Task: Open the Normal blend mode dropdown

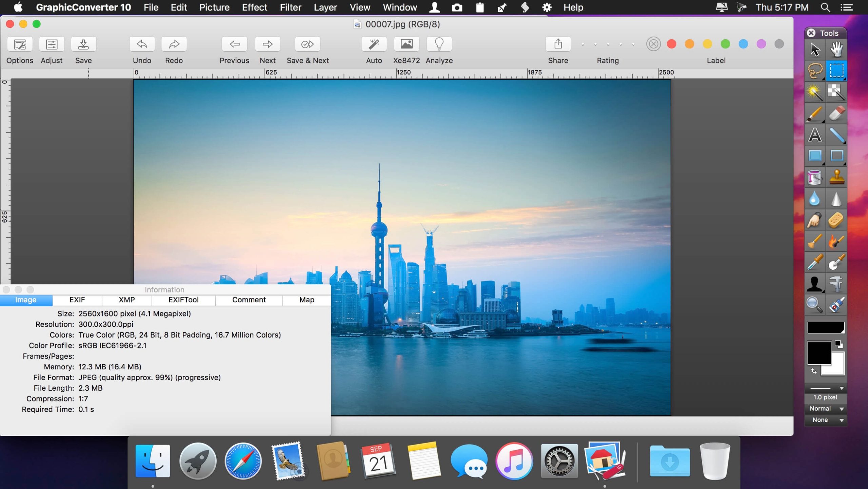Action: click(825, 408)
